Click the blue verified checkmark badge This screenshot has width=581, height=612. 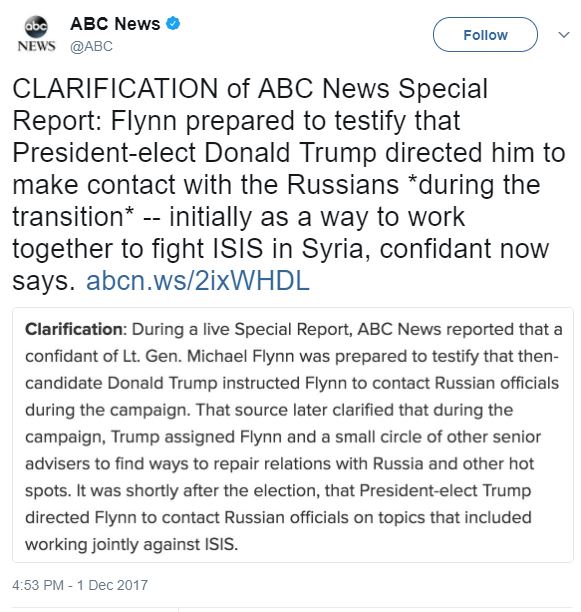click(173, 23)
